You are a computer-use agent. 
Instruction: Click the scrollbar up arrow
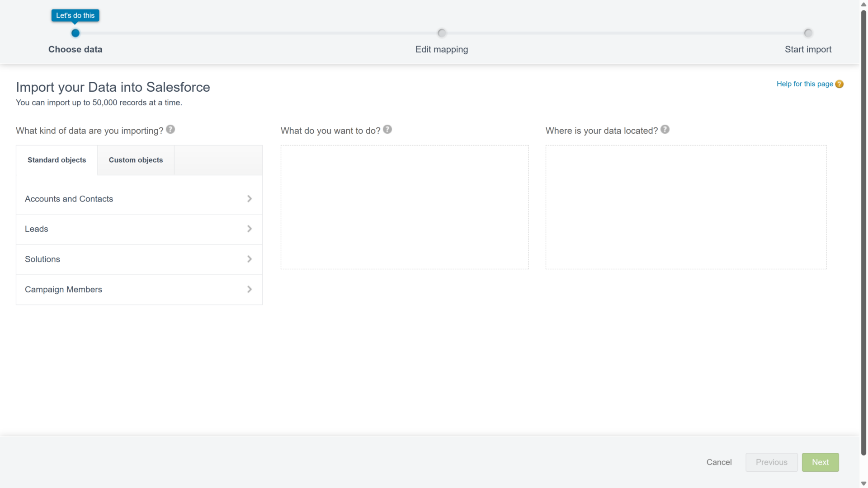point(863,4)
